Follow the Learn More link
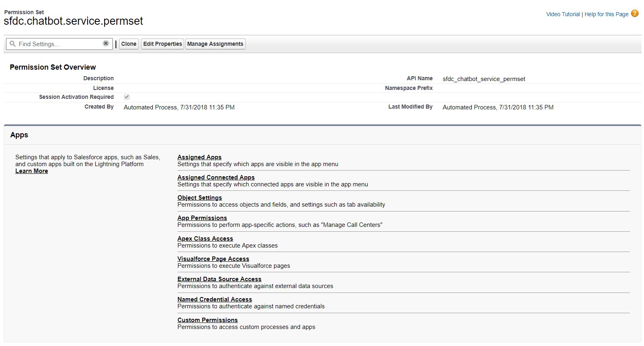The height and width of the screenshot is (346, 644). (32, 171)
